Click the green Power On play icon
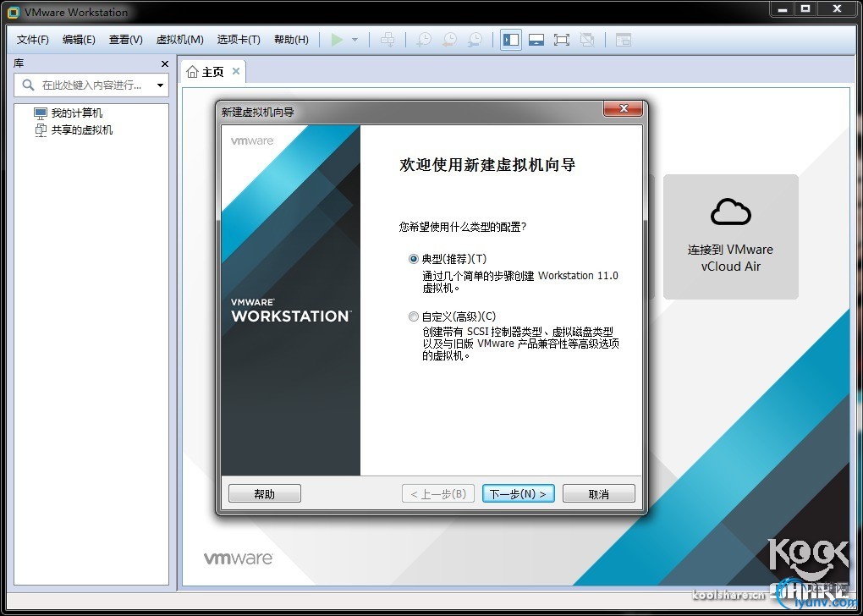This screenshot has height=616, width=863. tap(337, 40)
